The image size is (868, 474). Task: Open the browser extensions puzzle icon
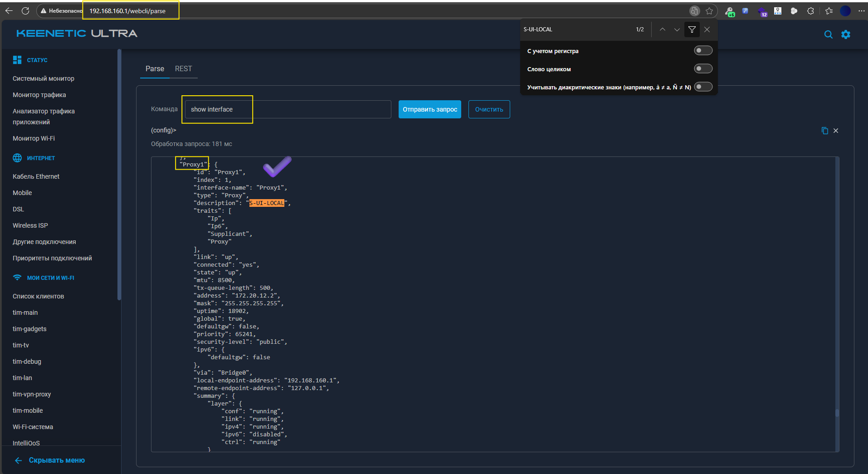point(810,11)
